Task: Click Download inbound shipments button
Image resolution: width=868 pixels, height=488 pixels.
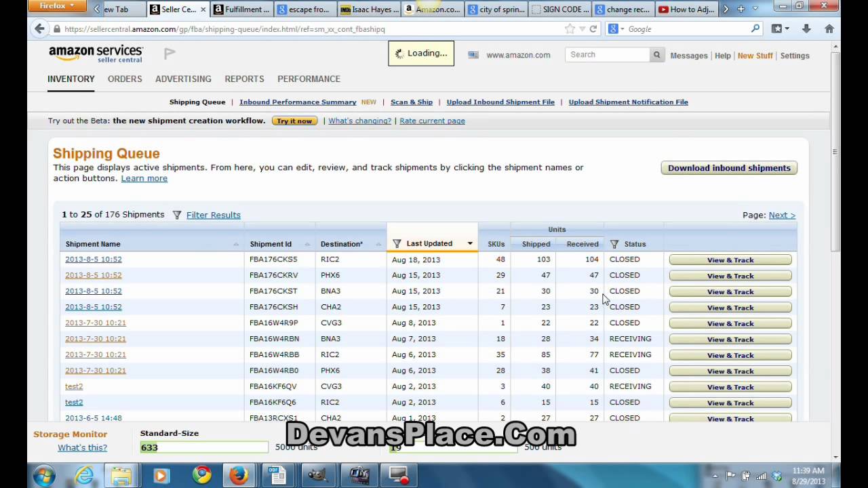Action: point(729,168)
